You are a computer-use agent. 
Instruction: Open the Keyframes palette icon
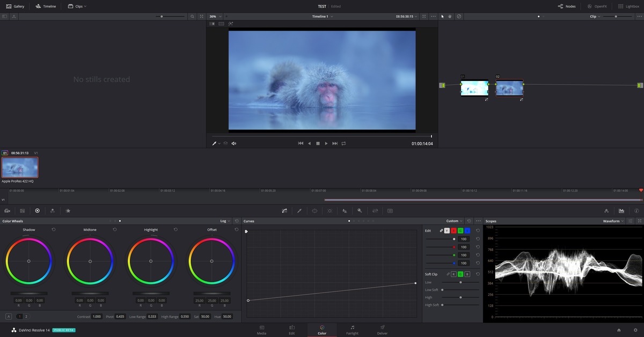tap(606, 211)
